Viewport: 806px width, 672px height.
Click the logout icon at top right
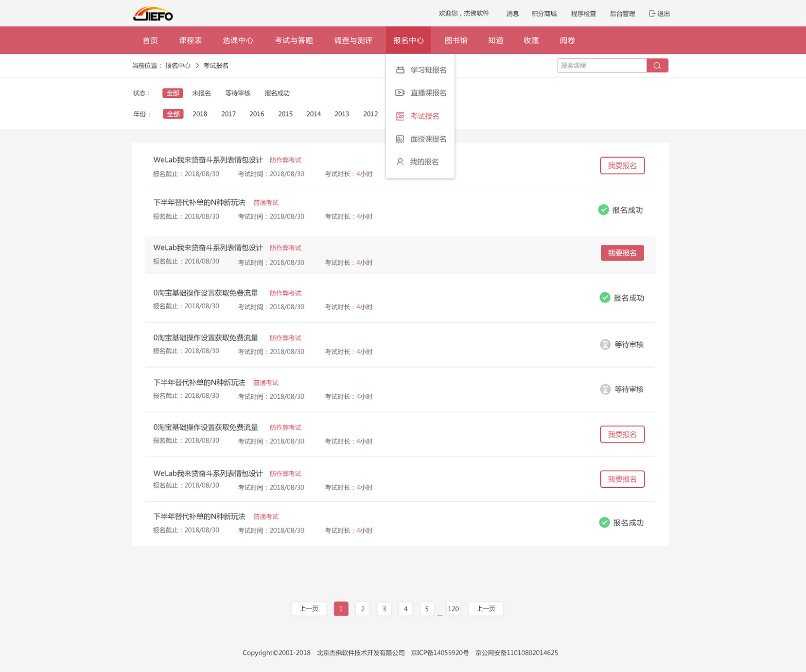point(652,14)
